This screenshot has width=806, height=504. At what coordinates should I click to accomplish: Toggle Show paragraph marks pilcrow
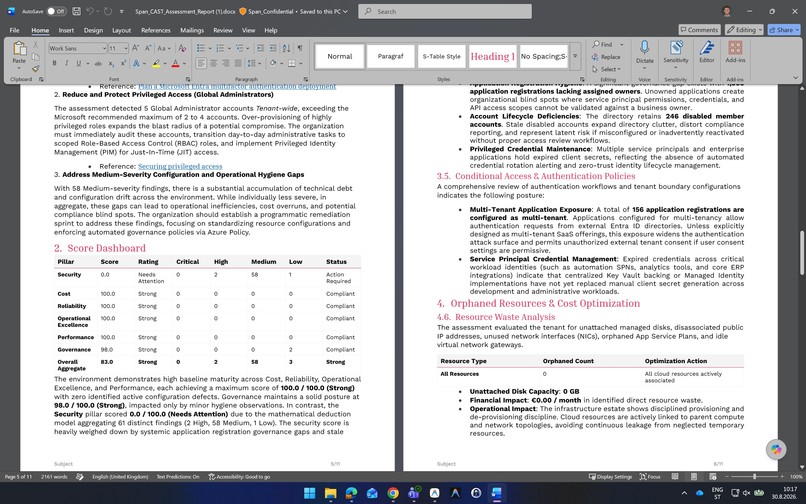300,48
